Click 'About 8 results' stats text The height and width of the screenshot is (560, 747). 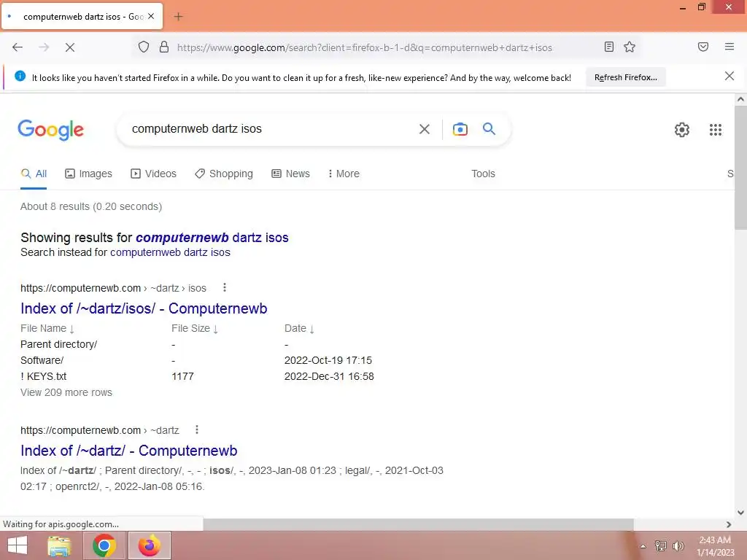tap(91, 206)
